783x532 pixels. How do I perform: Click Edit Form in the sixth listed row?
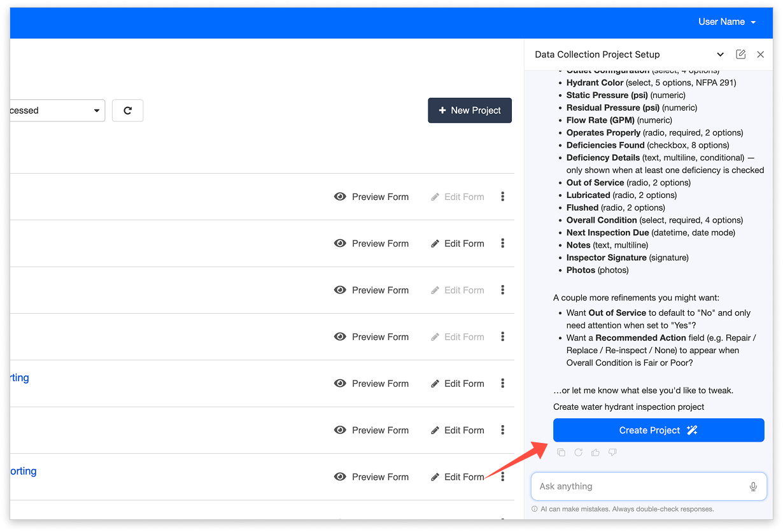(x=458, y=430)
